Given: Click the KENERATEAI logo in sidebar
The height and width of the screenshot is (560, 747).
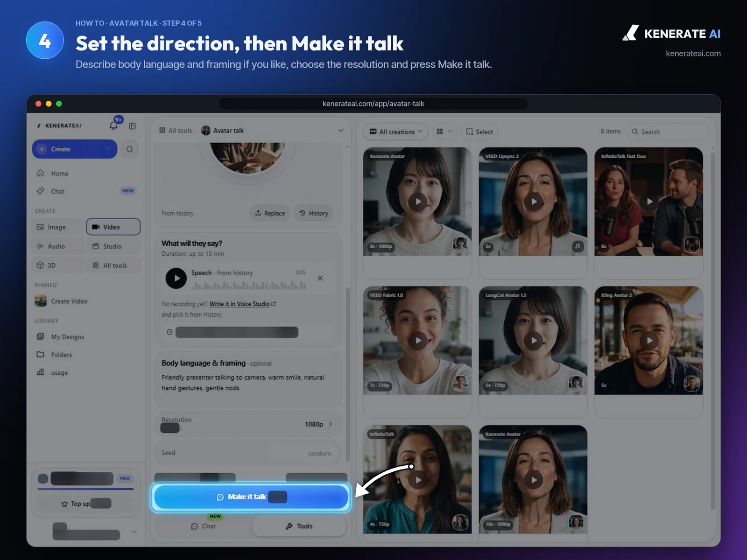Looking at the screenshot, I should click(x=59, y=126).
